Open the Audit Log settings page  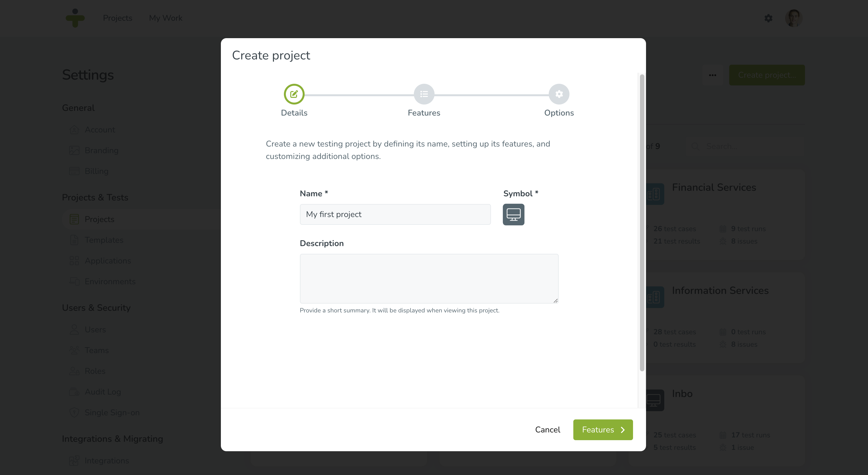point(103,391)
